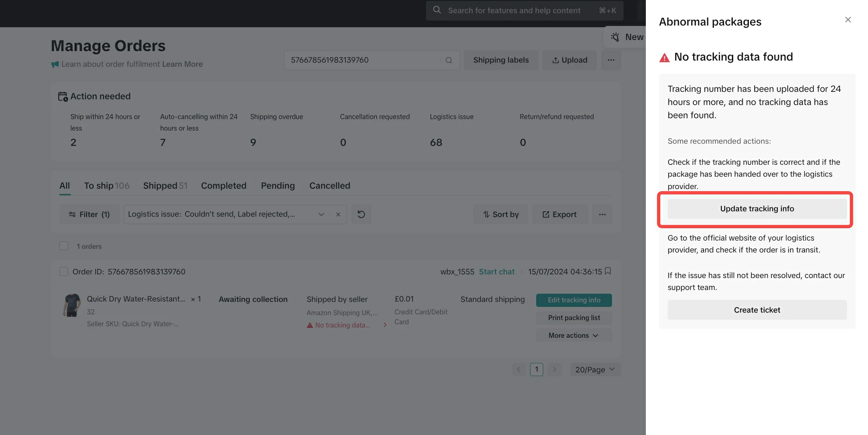Expand the Logistics issue filter dropdown
Viewport: 868px width, 435px height.
tap(321, 214)
